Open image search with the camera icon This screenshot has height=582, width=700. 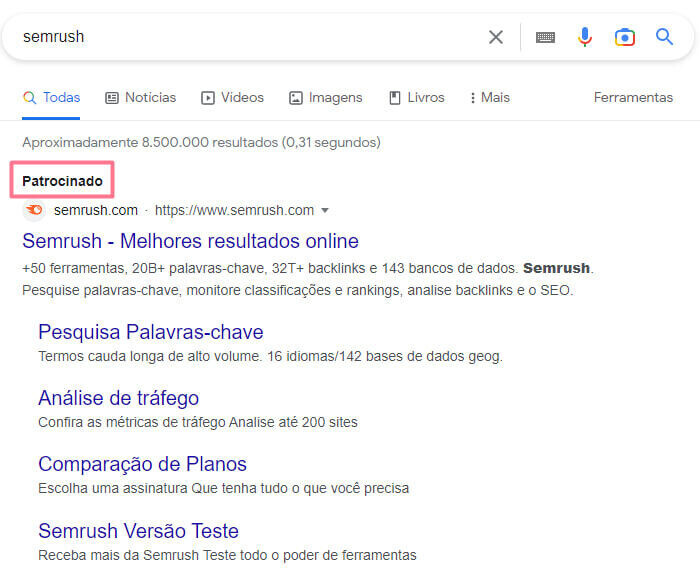coord(625,37)
